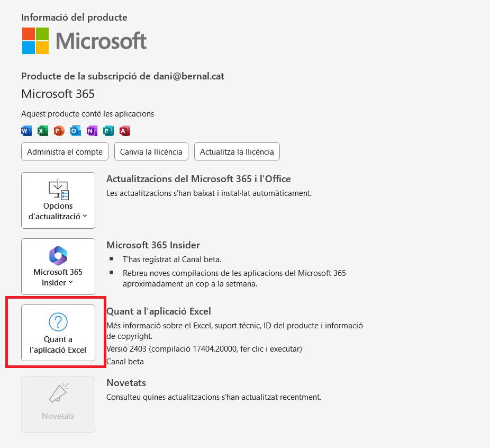Click the Informació del producte heading
The height and width of the screenshot is (448, 490).
point(74,17)
